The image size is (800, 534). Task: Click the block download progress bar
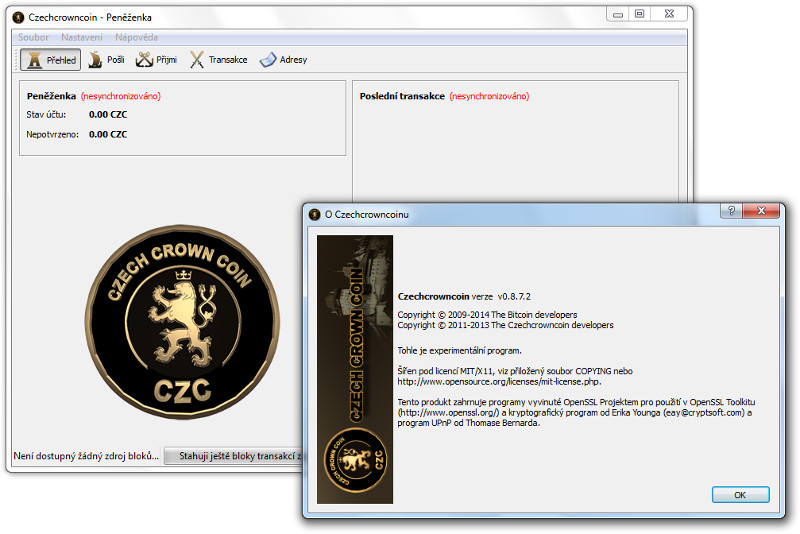click(x=234, y=456)
